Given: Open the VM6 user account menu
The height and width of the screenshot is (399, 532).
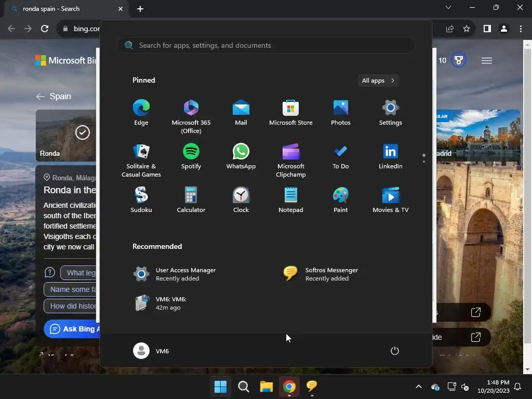Looking at the screenshot, I should click(151, 351).
